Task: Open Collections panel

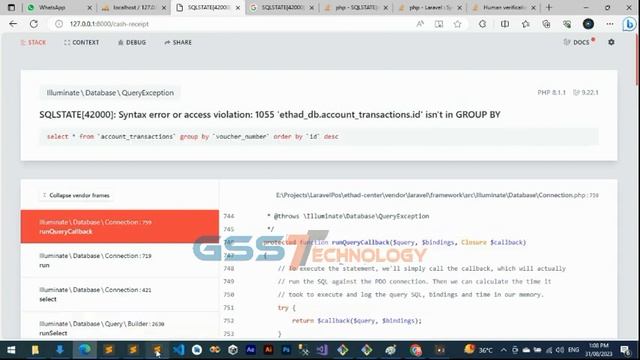Action: (546, 24)
